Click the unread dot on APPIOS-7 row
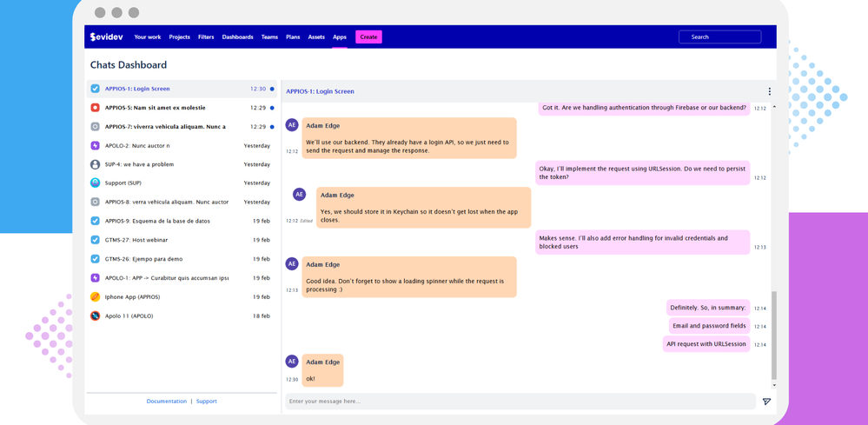Image resolution: width=868 pixels, height=425 pixels. 272,127
